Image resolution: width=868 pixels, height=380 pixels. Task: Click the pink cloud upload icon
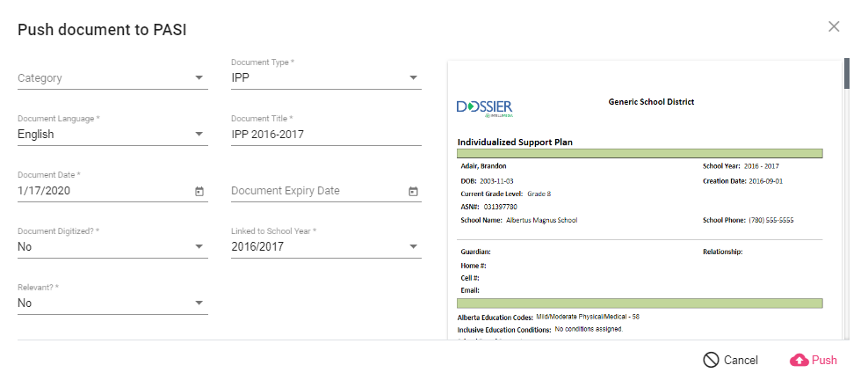point(799,360)
